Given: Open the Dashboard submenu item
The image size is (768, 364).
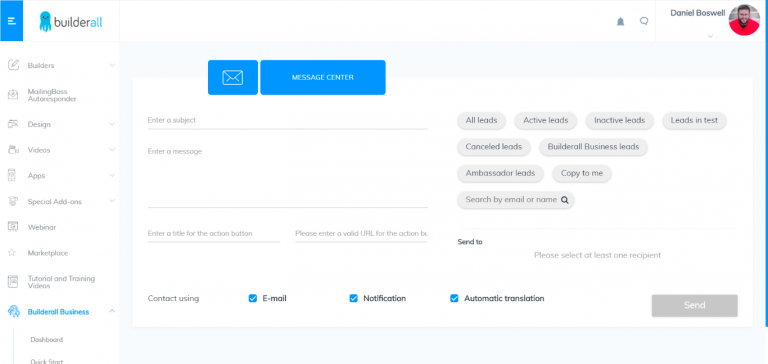Looking at the screenshot, I should tap(47, 340).
